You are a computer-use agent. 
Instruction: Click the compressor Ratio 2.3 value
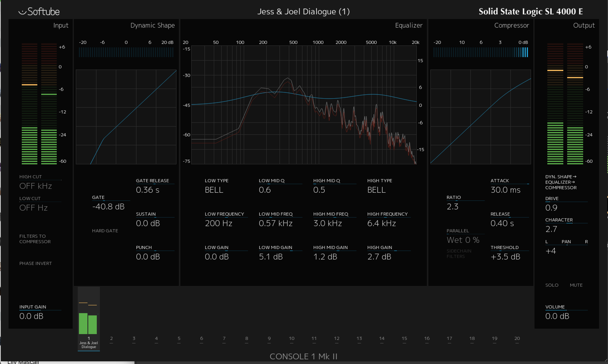(x=453, y=207)
